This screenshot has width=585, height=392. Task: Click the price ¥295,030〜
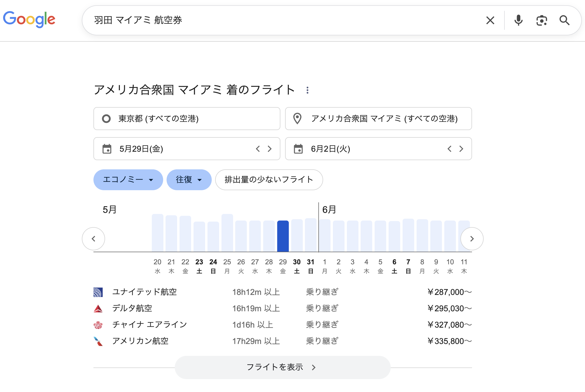450,309
